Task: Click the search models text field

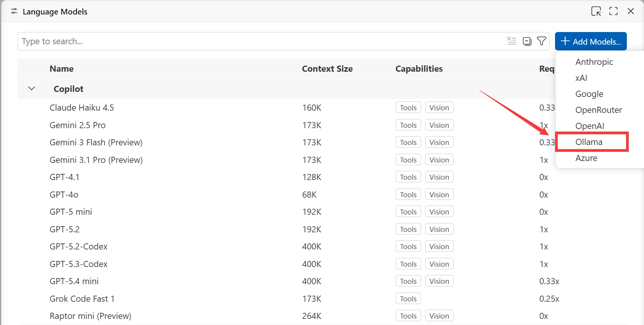Action: pyautogui.click(x=260, y=41)
